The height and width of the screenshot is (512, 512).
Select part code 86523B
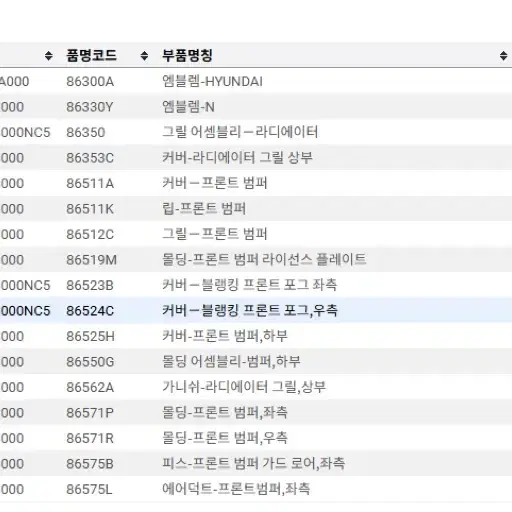[90, 285]
